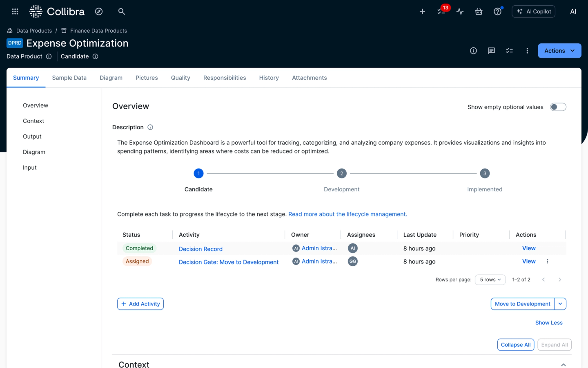The height and width of the screenshot is (368, 588).
Task: Expand Move to Development dropdown arrow
Action: [560, 304]
